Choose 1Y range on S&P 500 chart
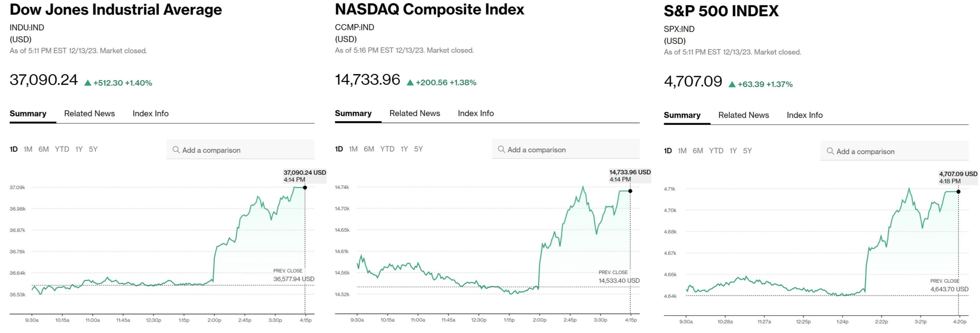 tap(733, 151)
